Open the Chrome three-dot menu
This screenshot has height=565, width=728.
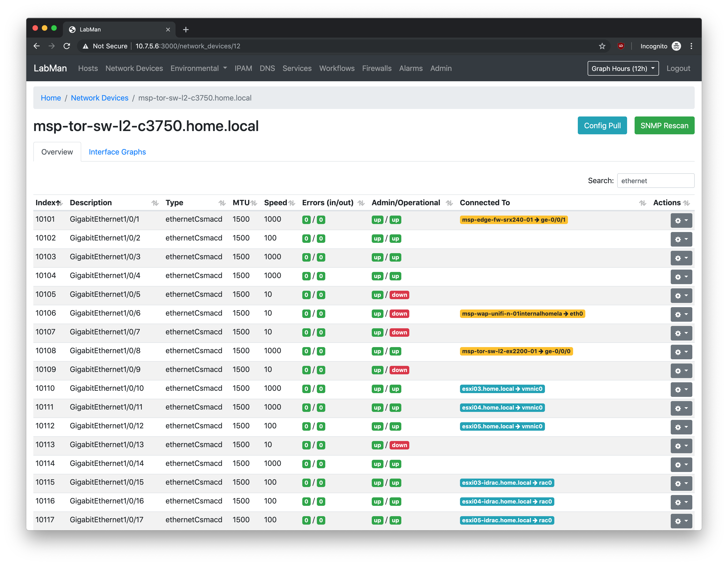691,46
